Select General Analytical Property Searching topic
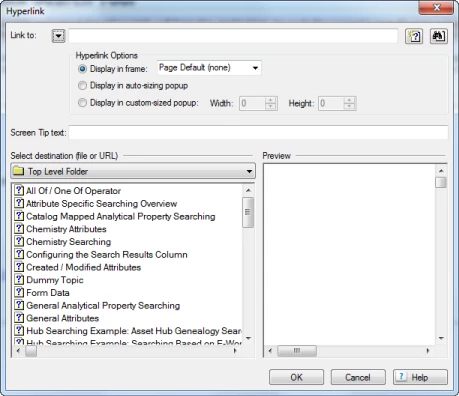 (103, 305)
